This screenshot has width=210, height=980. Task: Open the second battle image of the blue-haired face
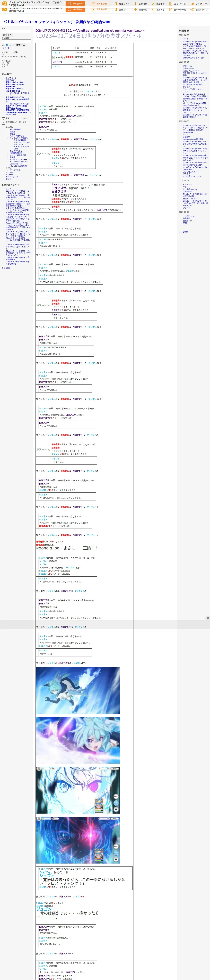pos(78,740)
